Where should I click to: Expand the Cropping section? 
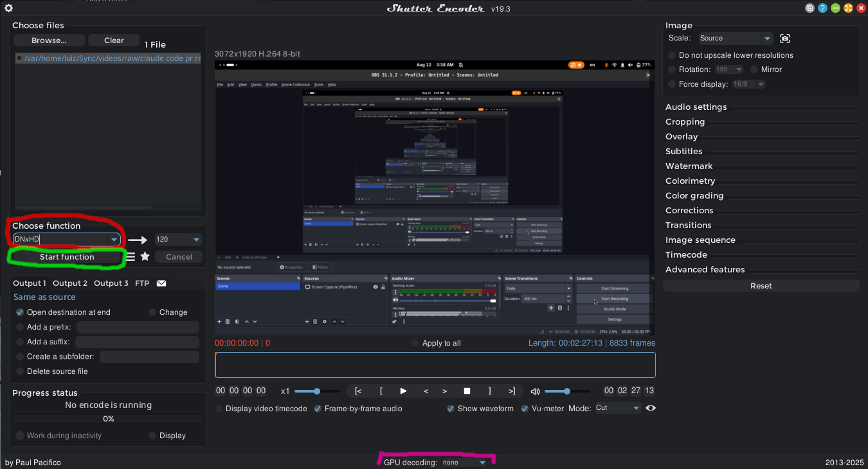[x=685, y=122]
